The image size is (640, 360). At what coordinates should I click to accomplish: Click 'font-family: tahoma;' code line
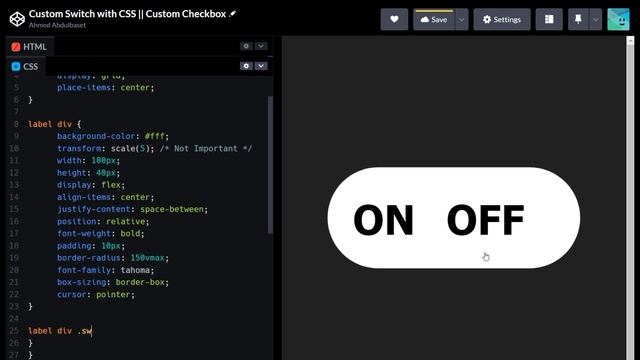pyautogui.click(x=106, y=270)
